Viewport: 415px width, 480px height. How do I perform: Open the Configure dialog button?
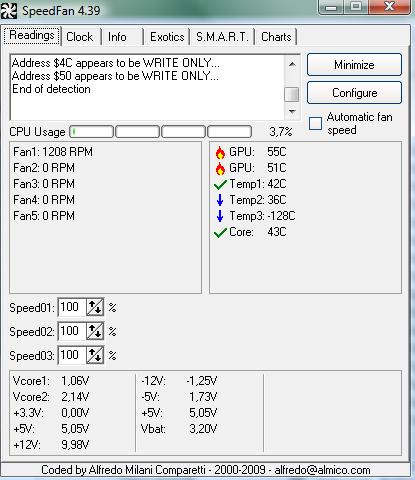(354, 93)
